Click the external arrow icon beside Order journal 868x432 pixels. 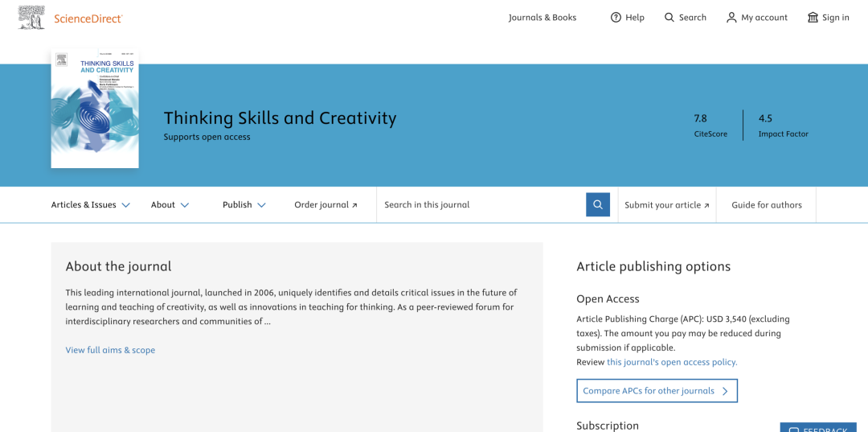[x=355, y=205]
